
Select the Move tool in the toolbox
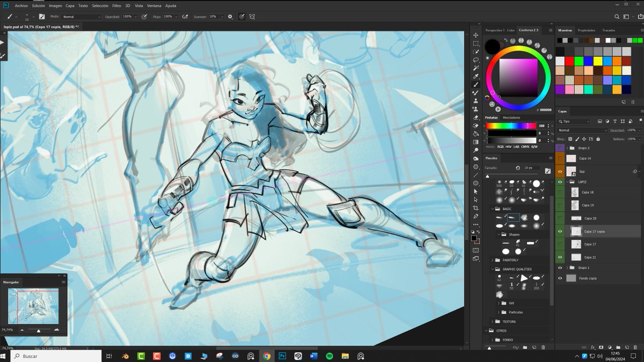(x=475, y=35)
